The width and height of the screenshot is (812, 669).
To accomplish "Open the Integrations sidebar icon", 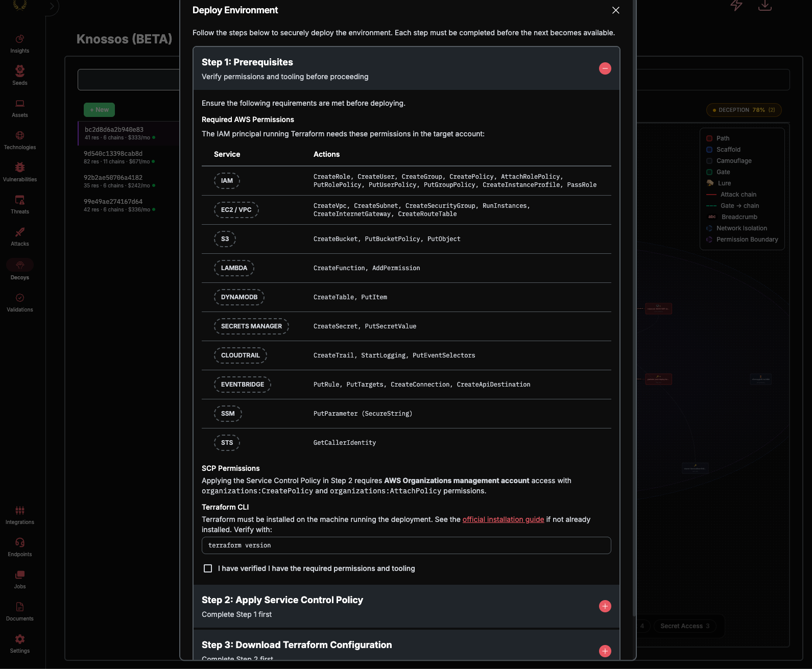I will tap(20, 510).
